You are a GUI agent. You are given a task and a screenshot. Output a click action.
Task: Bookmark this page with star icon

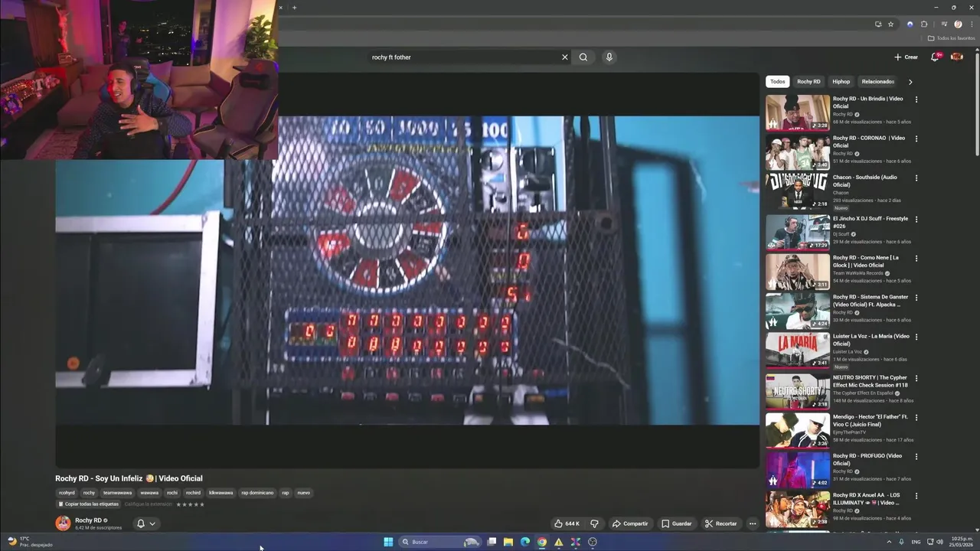890,24
